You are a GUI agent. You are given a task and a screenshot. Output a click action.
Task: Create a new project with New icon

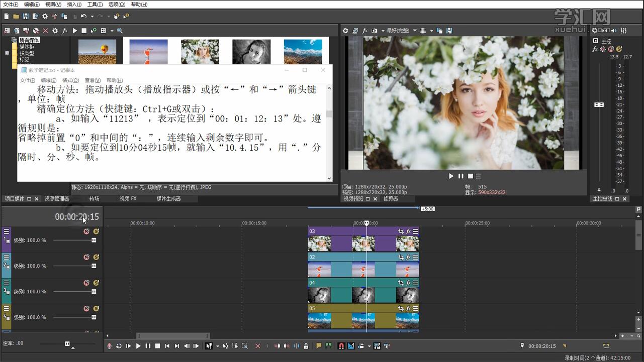pos(7,16)
